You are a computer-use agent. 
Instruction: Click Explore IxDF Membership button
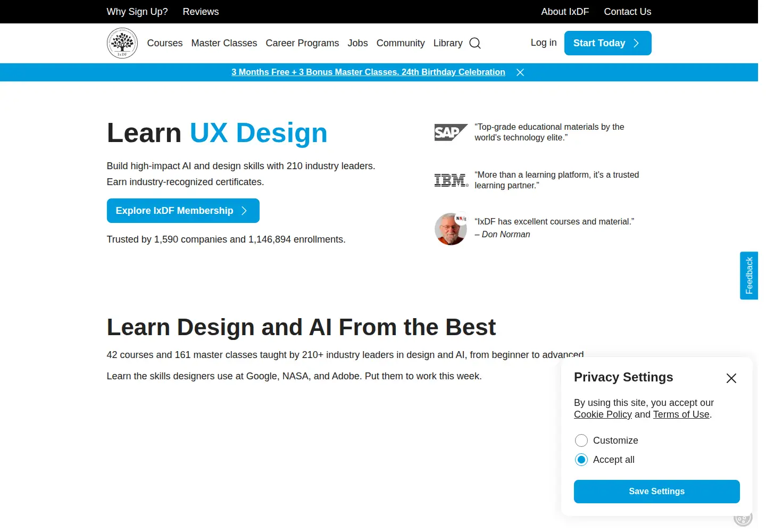coord(183,211)
